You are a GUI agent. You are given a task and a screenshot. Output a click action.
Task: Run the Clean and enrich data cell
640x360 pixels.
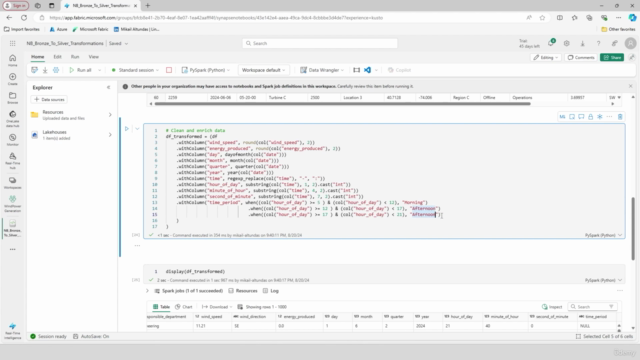pos(127,129)
